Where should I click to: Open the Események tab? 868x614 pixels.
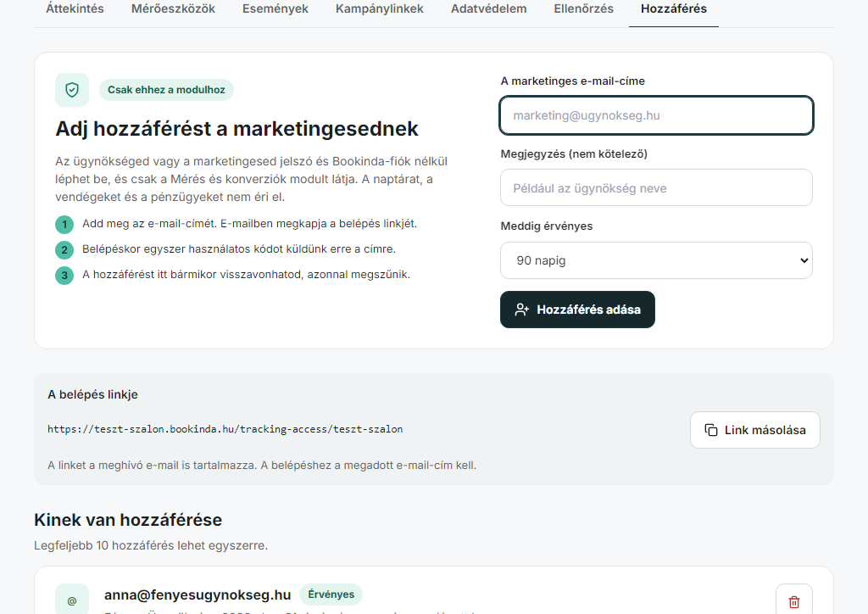pos(275,8)
